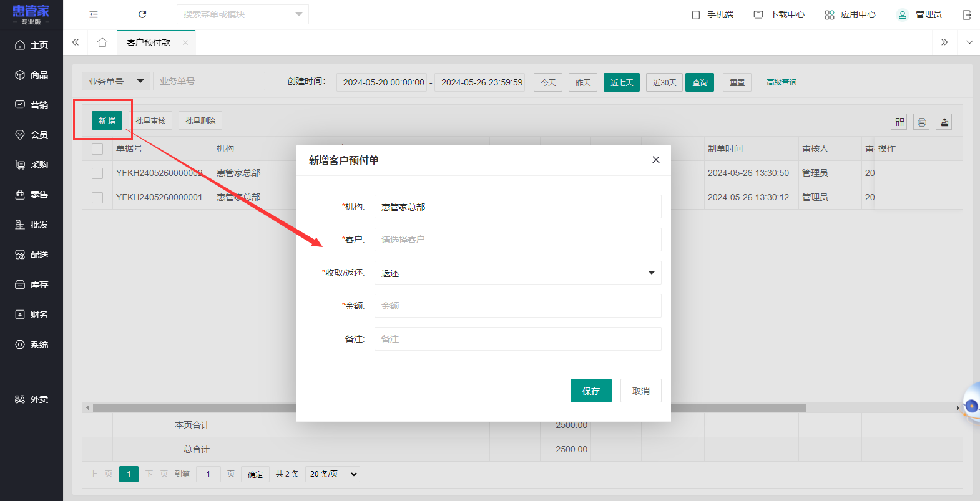Viewport: 980px width, 501px height.
Task: Open the 配送 delivery sidebar menu
Action: coord(31,255)
